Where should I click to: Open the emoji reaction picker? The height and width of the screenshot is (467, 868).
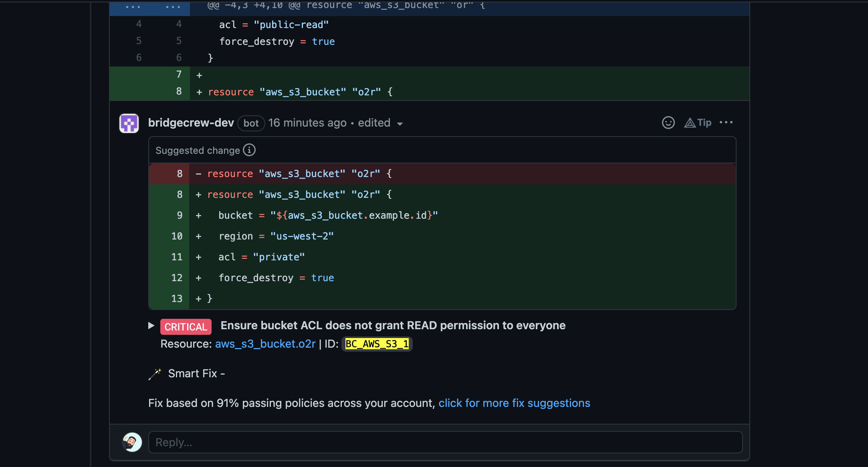click(x=668, y=123)
